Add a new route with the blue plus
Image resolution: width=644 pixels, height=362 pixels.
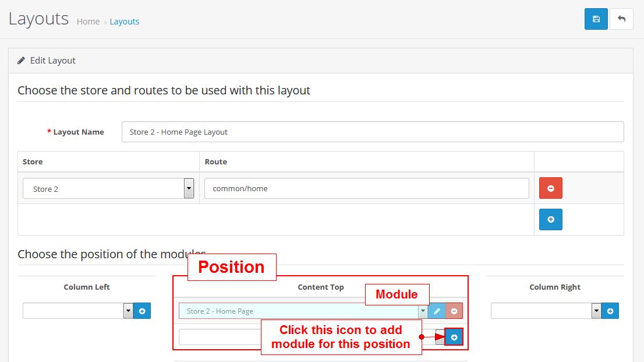click(550, 219)
